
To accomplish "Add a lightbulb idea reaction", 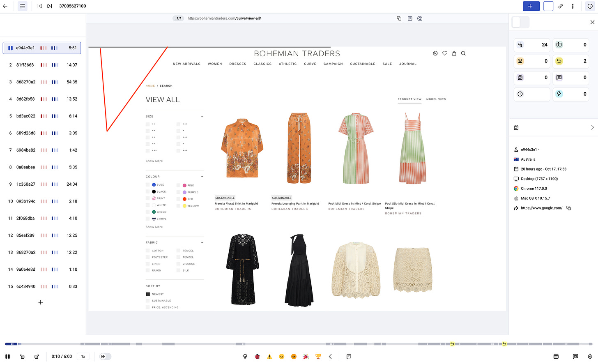I will point(245,357).
